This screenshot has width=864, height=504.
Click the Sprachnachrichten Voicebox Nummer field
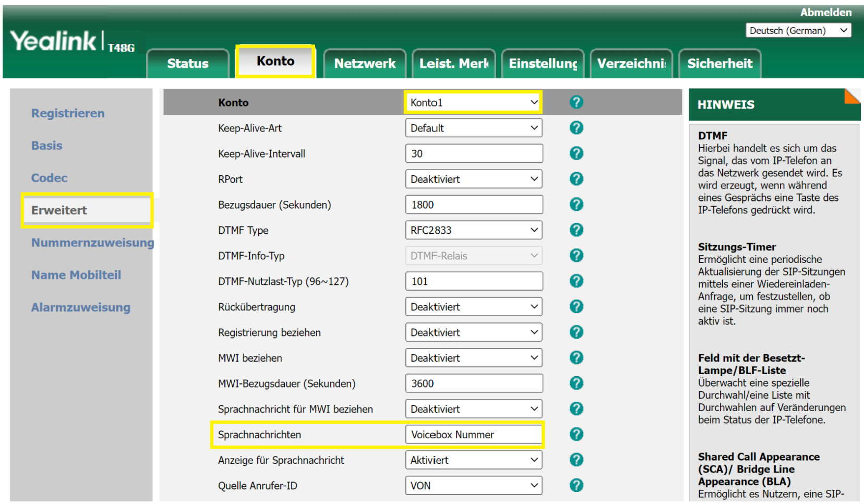pos(474,435)
